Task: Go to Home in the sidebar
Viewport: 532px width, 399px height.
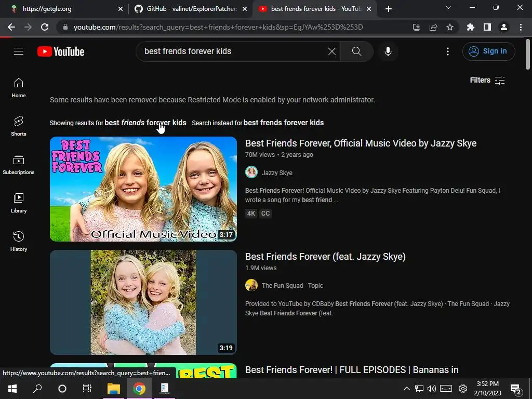Action: coord(19,87)
